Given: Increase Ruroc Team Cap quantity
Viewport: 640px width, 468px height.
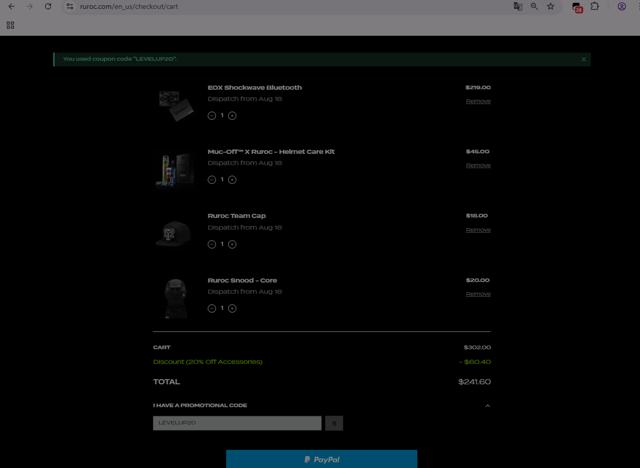Looking at the screenshot, I should point(232,244).
